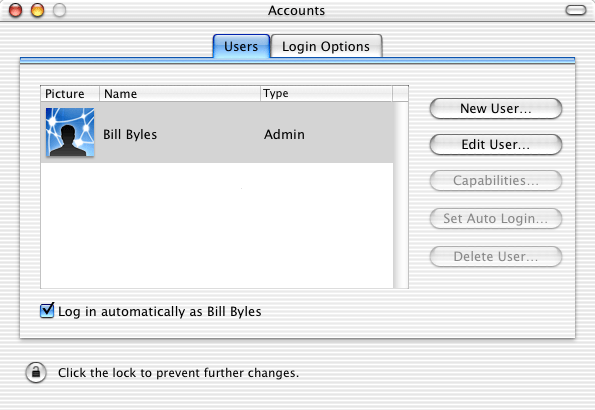
Task: Click the user list vertical scrollbar
Action: pos(401,195)
